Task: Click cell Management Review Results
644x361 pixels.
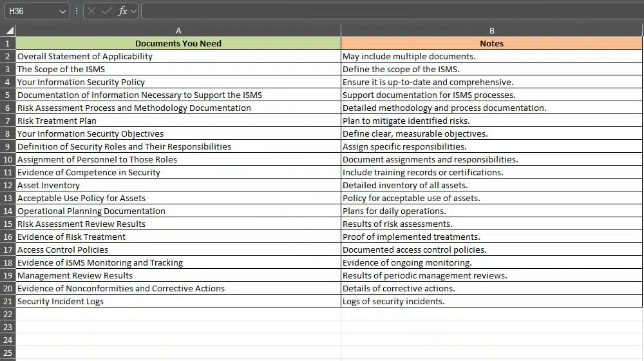Action: point(178,275)
